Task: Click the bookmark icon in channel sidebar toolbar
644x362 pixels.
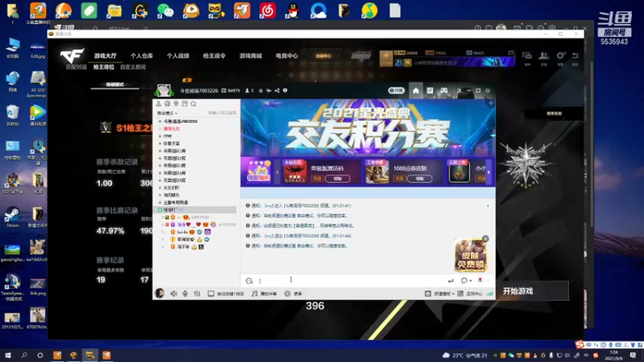Action: click(185, 104)
